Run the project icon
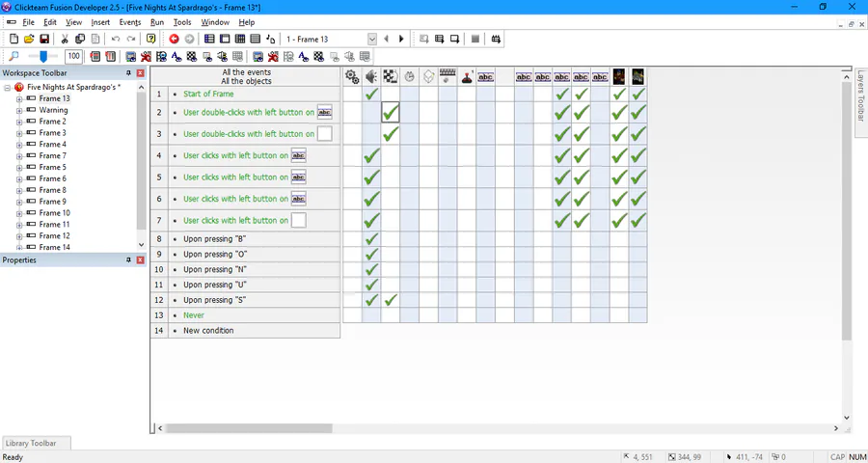Screen dimensions: 868x463 tap(424, 39)
